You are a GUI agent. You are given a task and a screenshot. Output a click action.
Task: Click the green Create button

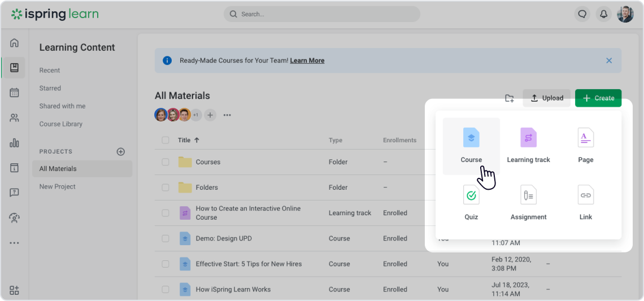click(x=598, y=98)
